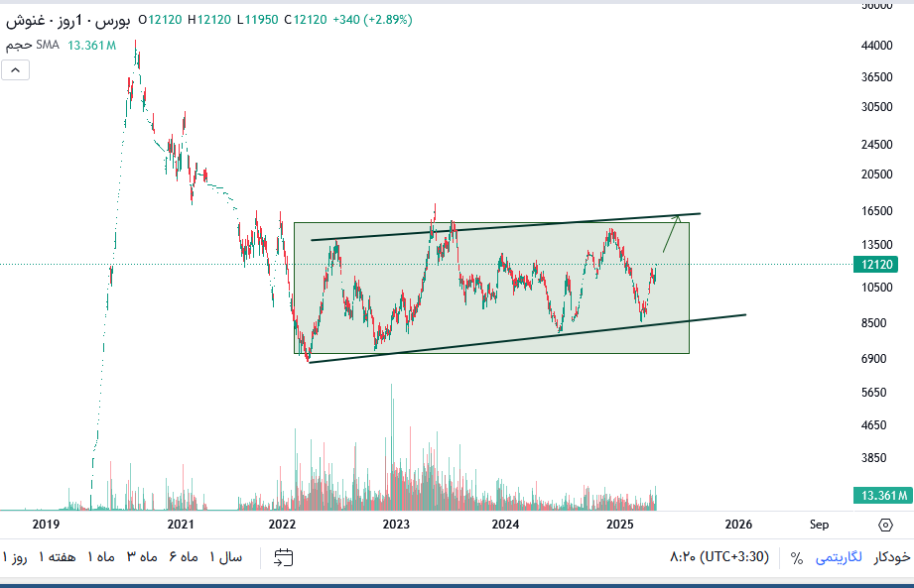Collapse the indicator legend with the chevron
Viewport: 914px width, 588px height.
[x=15, y=70]
